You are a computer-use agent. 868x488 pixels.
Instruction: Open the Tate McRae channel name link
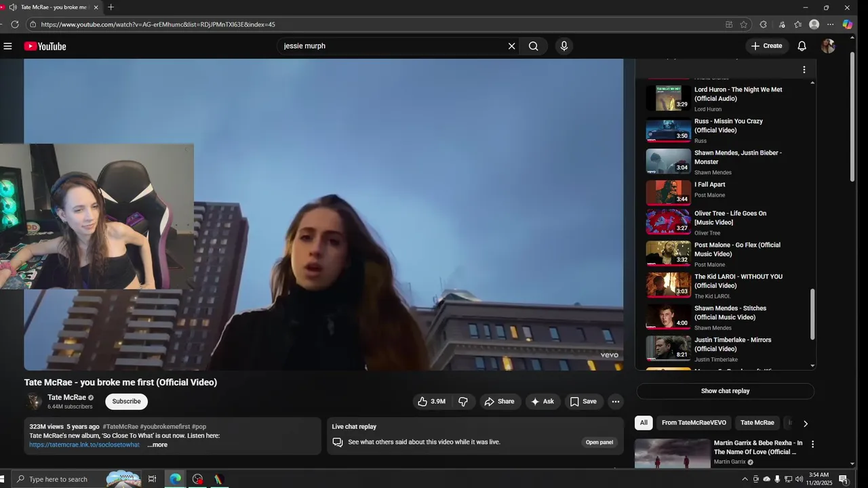click(66, 397)
